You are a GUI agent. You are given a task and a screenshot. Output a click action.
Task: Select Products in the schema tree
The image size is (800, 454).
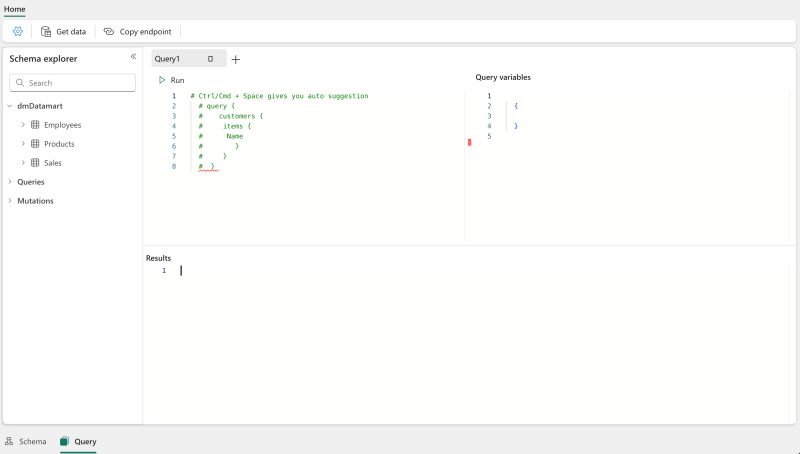pyautogui.click(x=59, y=144)
